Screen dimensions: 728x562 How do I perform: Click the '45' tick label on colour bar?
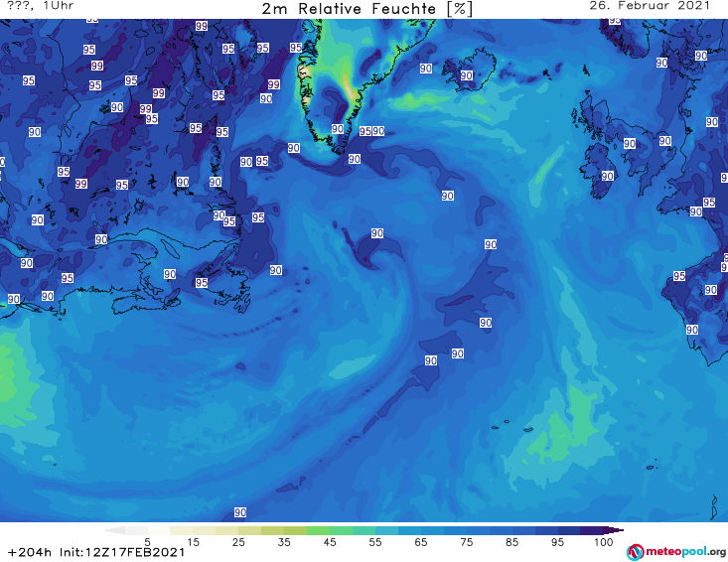[330, 542]
